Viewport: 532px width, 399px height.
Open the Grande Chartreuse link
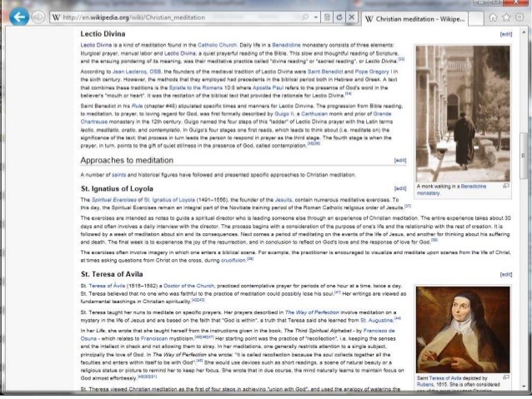[236, 118]
